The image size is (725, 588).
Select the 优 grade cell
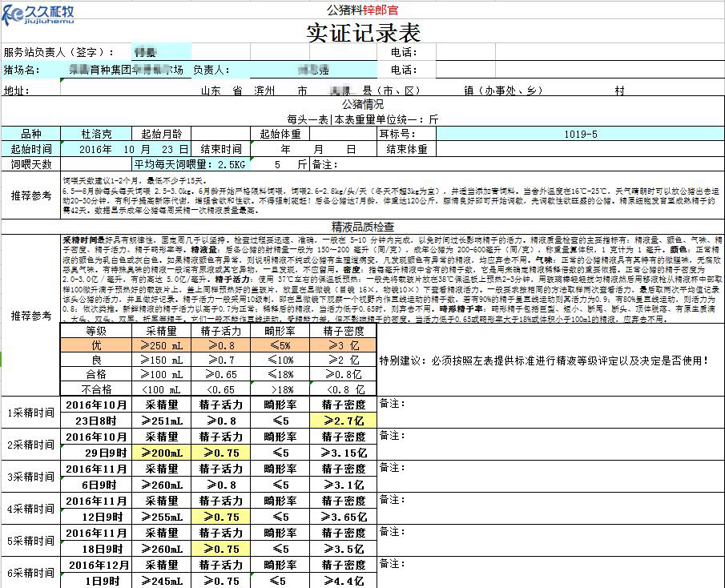(96, 345)
